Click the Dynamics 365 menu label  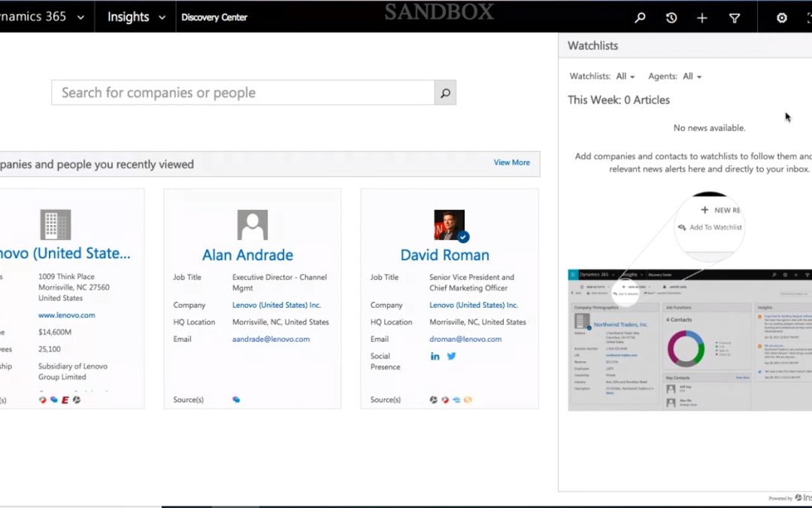[x=33, y=17]
